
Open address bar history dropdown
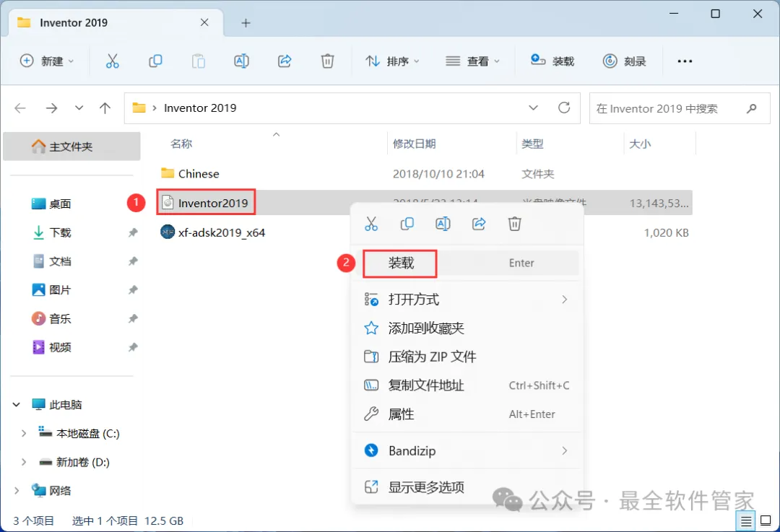click(533, 108)
